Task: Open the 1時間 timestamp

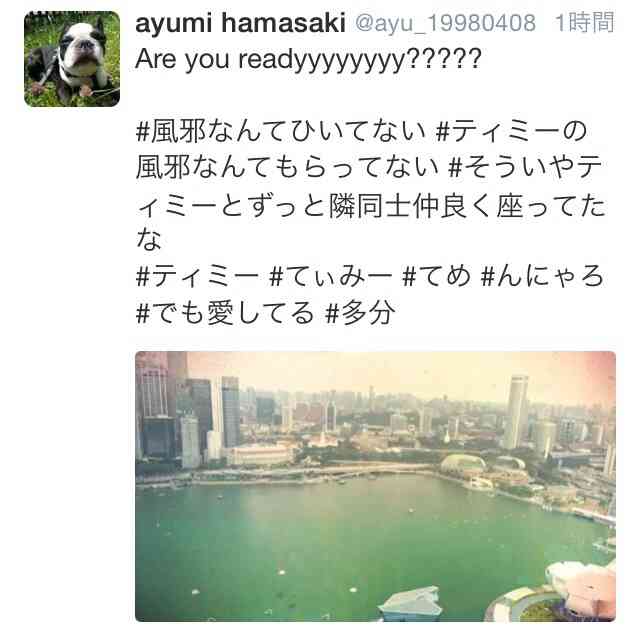Action: (585, 22)
